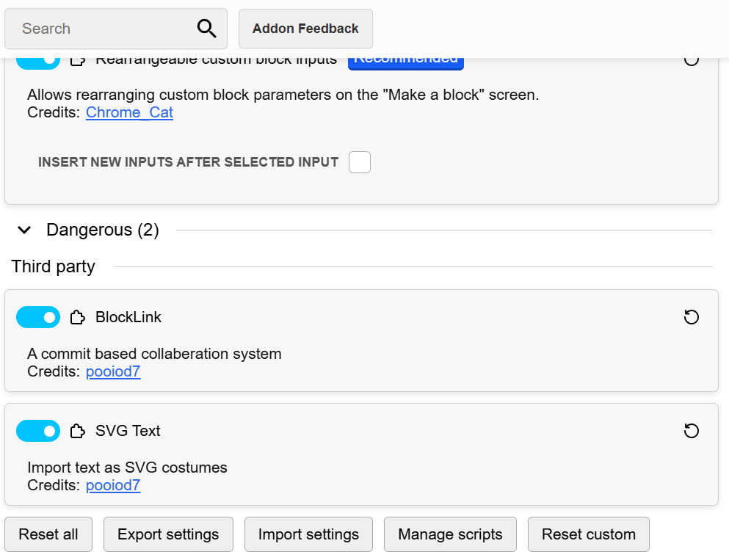
Task: Reset the BlockLink addon settings icon
Action: (x=691, y=317)
